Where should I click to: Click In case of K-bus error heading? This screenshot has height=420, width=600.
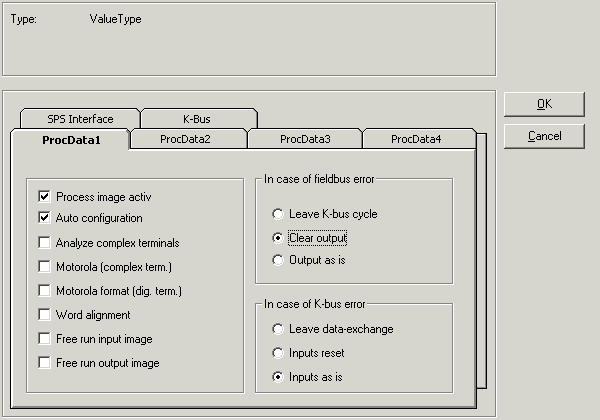coord(315,304)
